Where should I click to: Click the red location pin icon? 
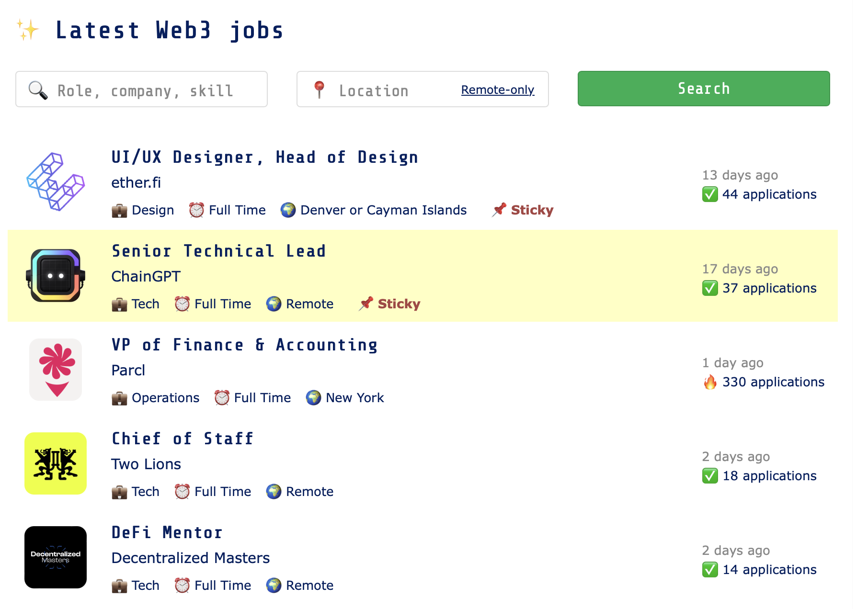(319, 90)
